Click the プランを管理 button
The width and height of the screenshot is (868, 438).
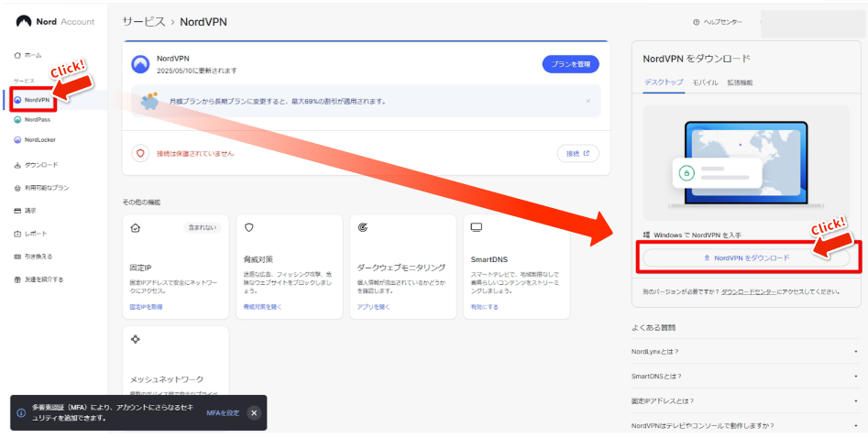click(x=571, y=64)
